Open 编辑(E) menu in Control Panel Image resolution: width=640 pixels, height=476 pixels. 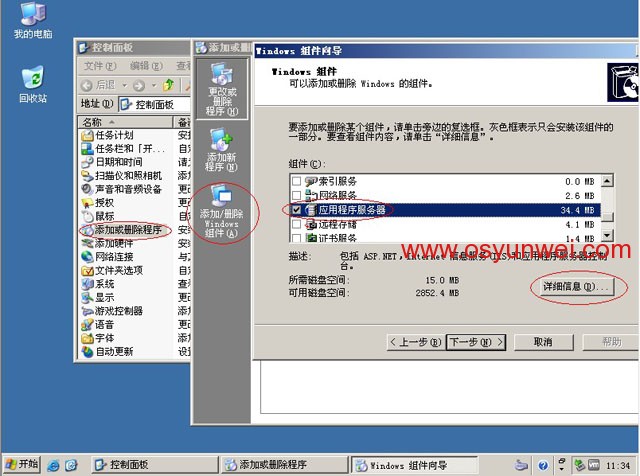pyautogui.click(x=146, y=66)
